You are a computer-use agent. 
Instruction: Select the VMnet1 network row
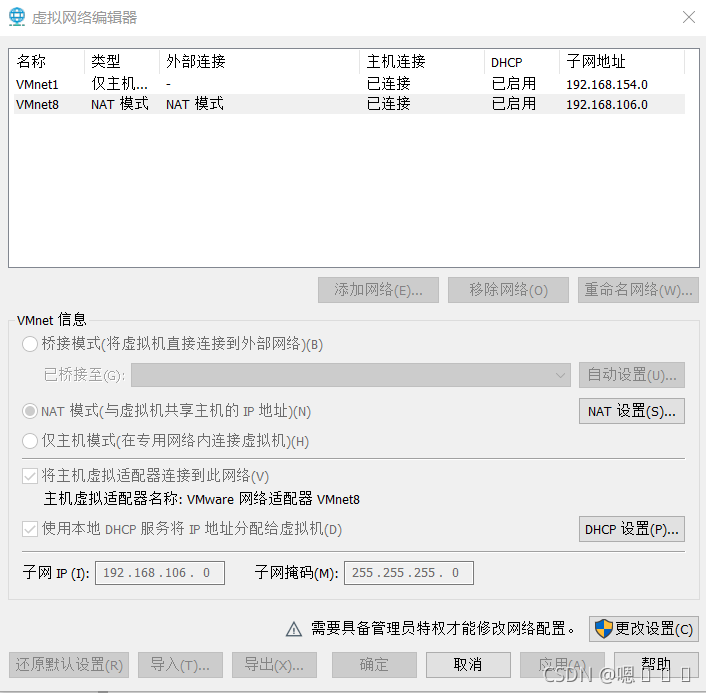click(x=349, y=84)
